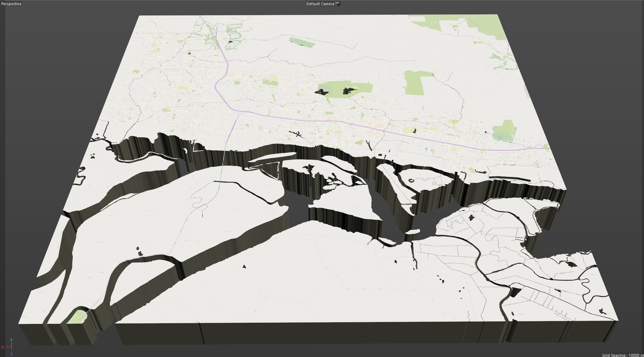This screenshot has width=644, height=357.
Task: Click the red X axis letter
Action: point(3,347)
